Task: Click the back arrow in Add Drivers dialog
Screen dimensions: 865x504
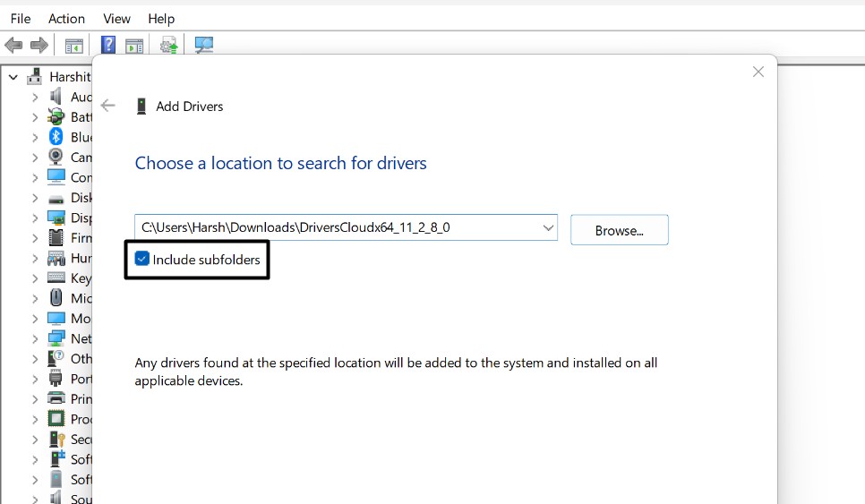Action: coord(108,106)
